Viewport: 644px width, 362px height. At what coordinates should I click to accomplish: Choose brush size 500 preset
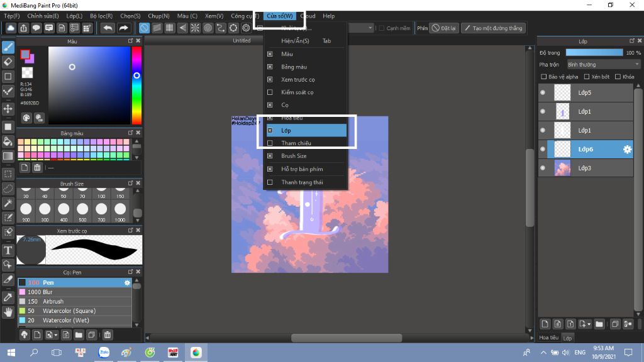(x=82, y=212)
